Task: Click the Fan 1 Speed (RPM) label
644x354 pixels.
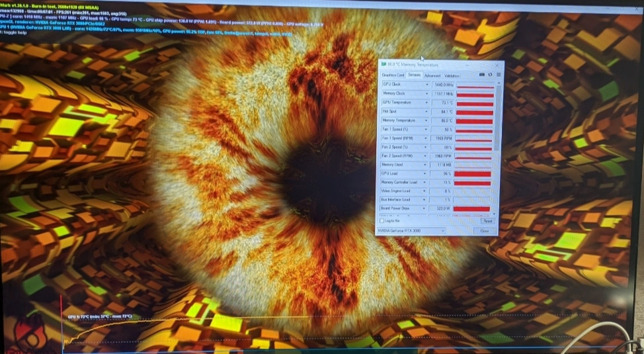Action: point(397,138)
